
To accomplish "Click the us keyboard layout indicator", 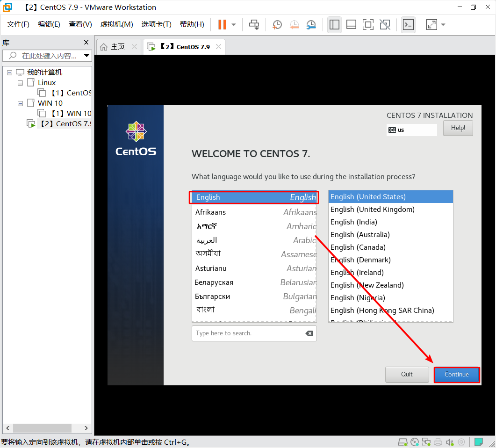I will click(411, 130).
